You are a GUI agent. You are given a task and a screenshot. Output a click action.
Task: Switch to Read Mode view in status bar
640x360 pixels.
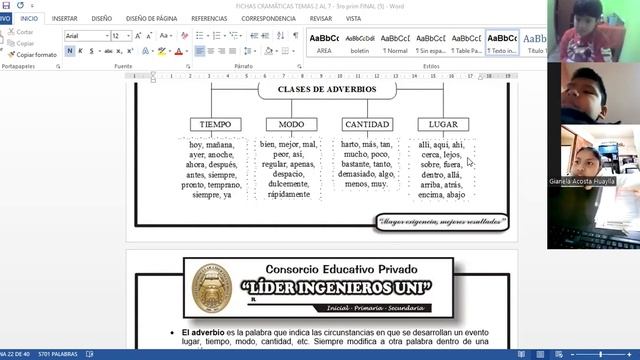pyautogui.click(x=521, y=354)
